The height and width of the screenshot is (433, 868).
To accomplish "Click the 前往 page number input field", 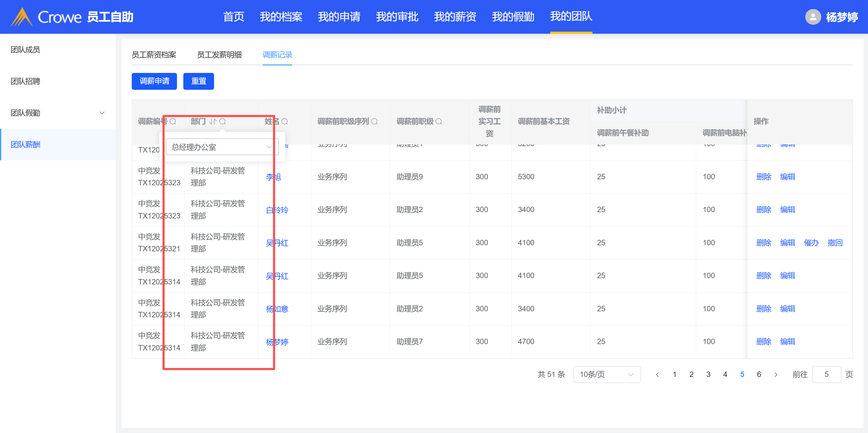I will pos(826,375).
